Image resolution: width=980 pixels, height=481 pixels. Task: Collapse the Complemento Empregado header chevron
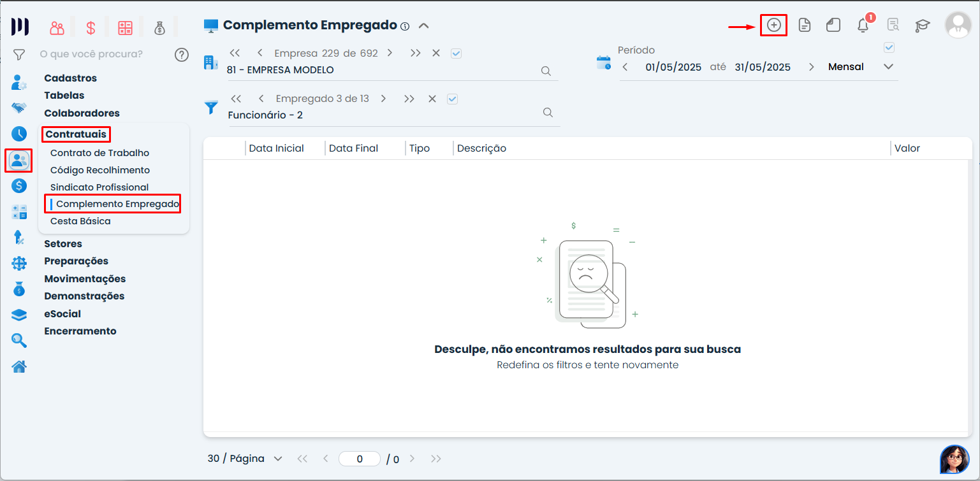pyautogui.click(x=423, y=26)
